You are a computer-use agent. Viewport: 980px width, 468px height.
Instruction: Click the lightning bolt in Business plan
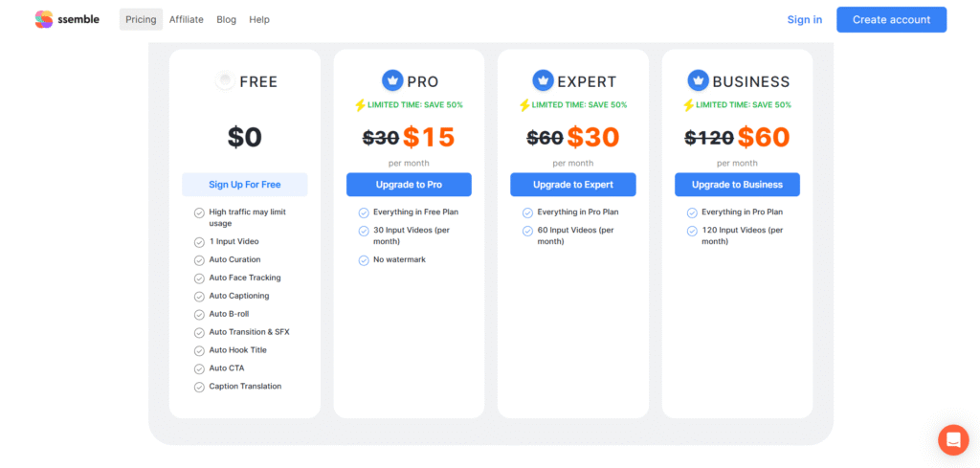[688, 105]
